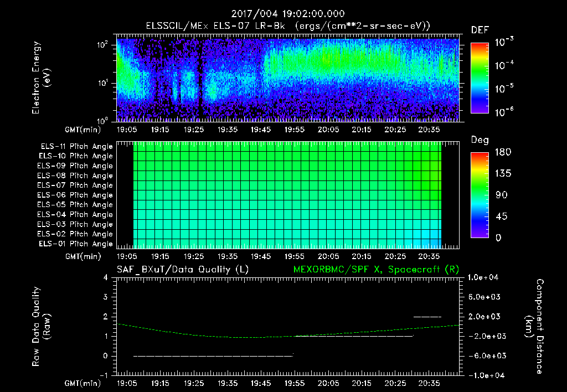Select the ELS-10 Pitch Angle row label
The width and height of the screenshot is (567, 392).
click(x=76, y=156)
